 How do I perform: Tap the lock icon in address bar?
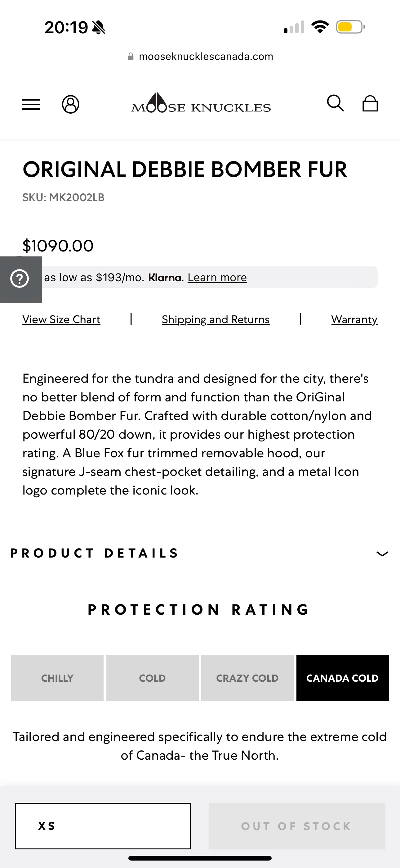pos(131,57)
